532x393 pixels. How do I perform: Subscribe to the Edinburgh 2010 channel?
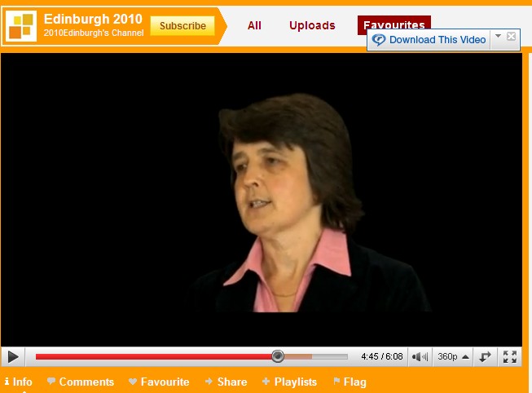182,26
